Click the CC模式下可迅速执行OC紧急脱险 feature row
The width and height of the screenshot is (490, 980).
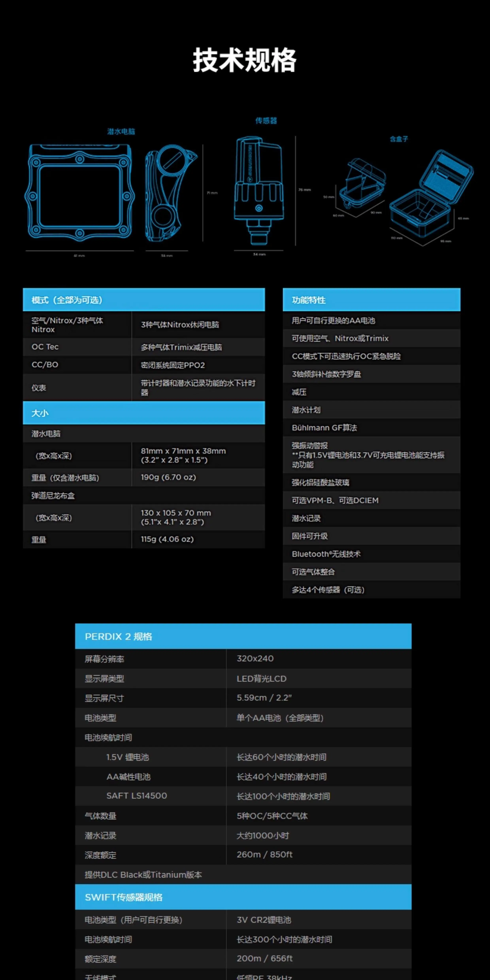pos(371,356)
